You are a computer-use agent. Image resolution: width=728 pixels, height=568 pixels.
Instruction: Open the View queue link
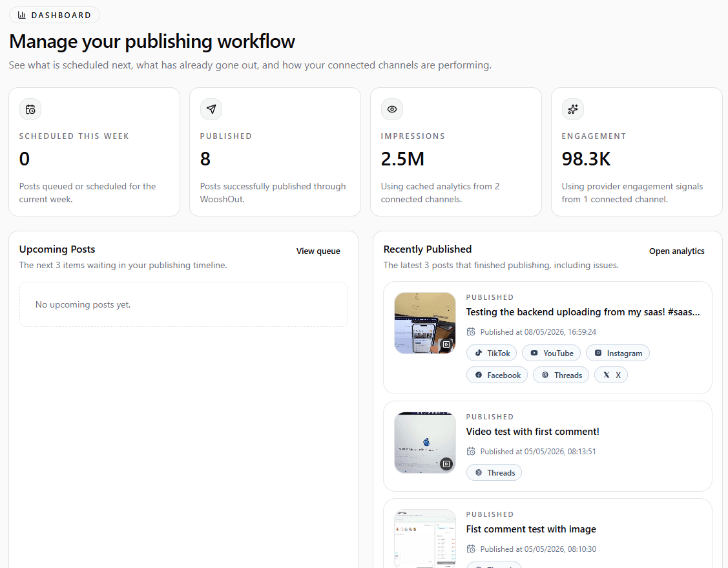pyautogui.click(x=318, y=251)
